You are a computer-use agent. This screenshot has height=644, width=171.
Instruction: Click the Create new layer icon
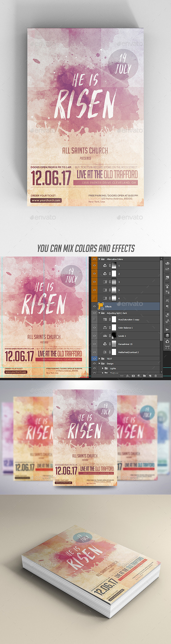(150, 376)
